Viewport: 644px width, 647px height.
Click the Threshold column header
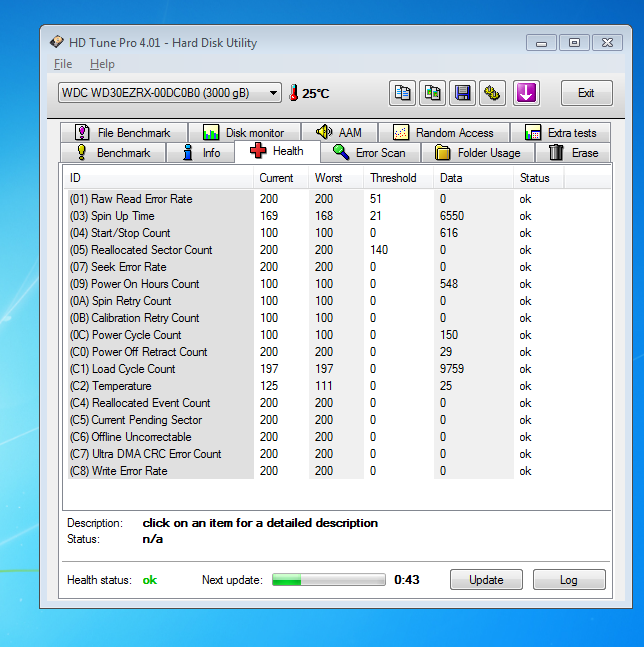399,178
